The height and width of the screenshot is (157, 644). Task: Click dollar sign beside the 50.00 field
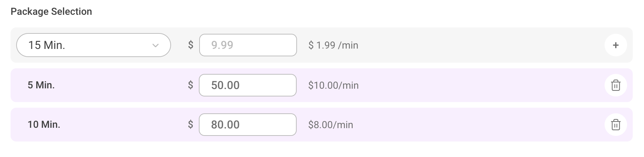(191, 85)
